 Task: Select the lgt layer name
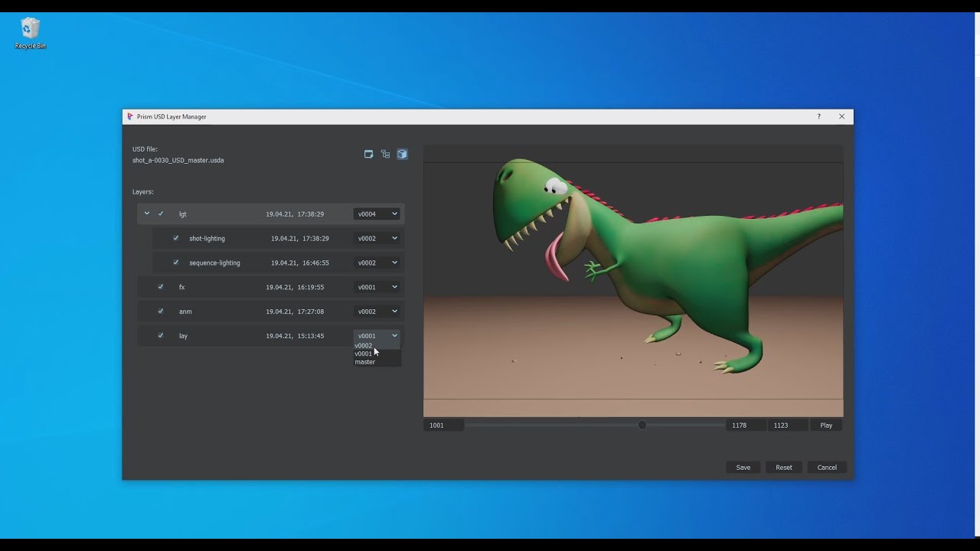click(x=183, y=214)
